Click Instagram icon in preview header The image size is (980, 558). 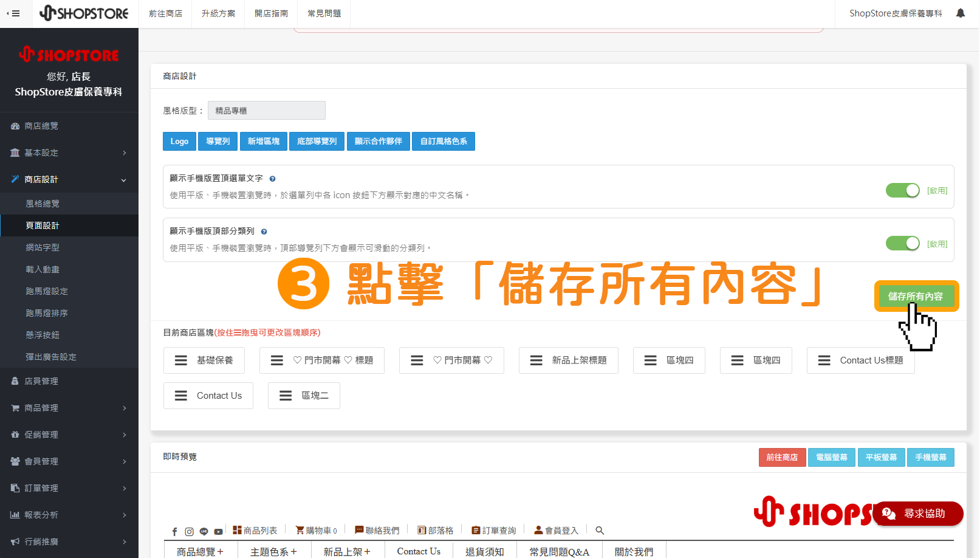189,531
